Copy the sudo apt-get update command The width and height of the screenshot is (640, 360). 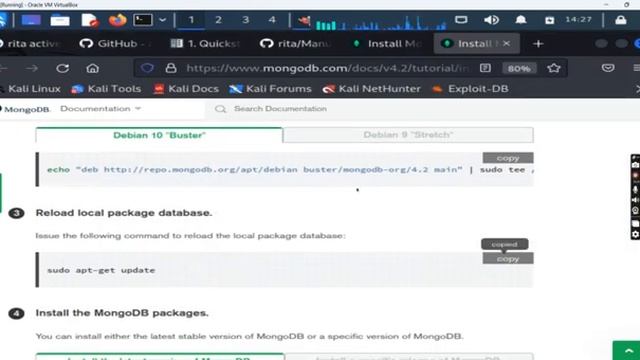pyautogui.click(x=508, y=259)
